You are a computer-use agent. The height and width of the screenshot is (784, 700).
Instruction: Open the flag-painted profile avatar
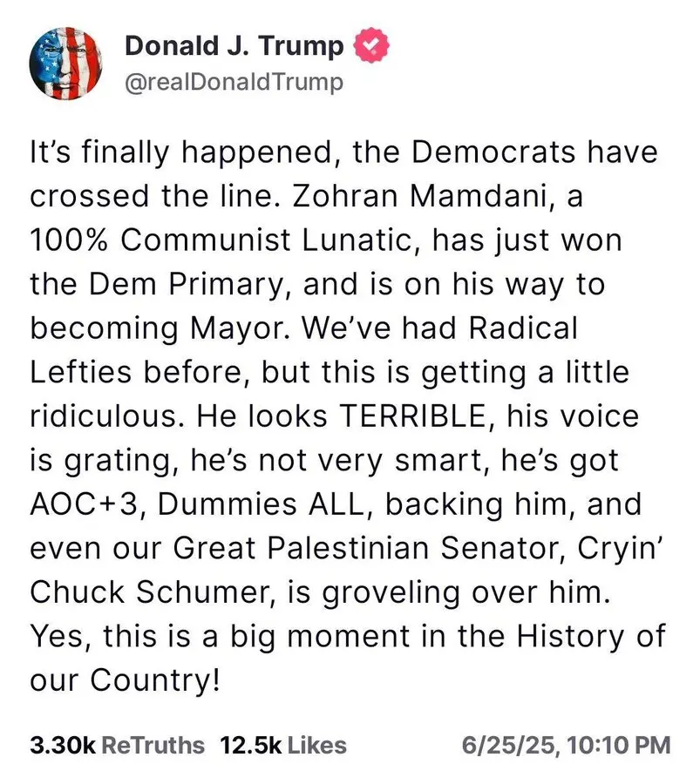coord(66,64)
